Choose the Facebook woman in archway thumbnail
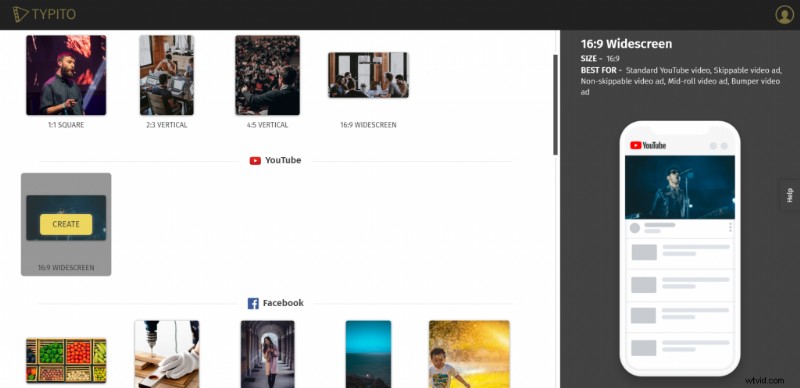The height and width of the screenshot is (388, 800). pyautogui.click(x=267, y=354)
